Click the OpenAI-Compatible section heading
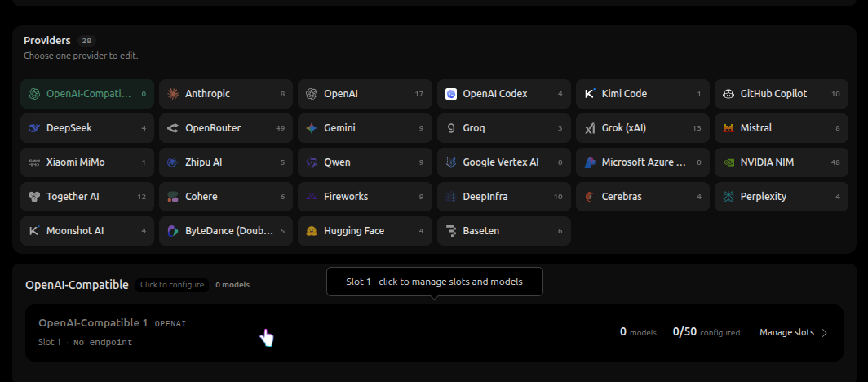868x382 pixels. 77,285
